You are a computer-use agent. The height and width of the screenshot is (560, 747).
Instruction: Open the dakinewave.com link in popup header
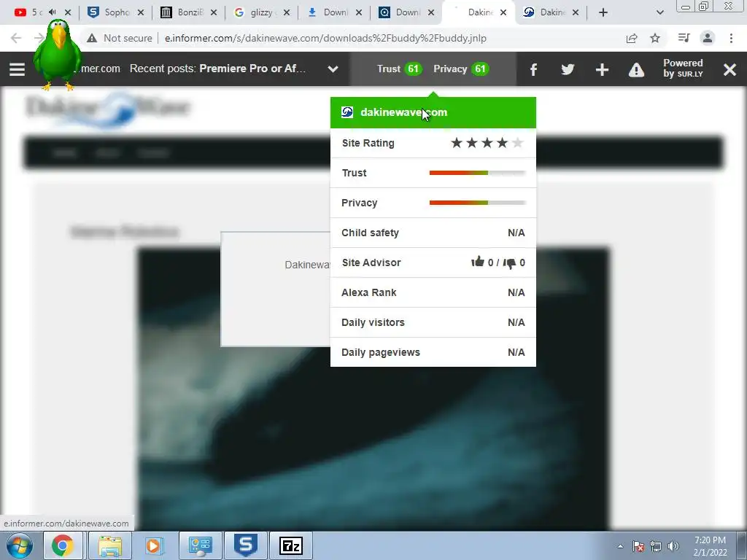coord(403,112)
